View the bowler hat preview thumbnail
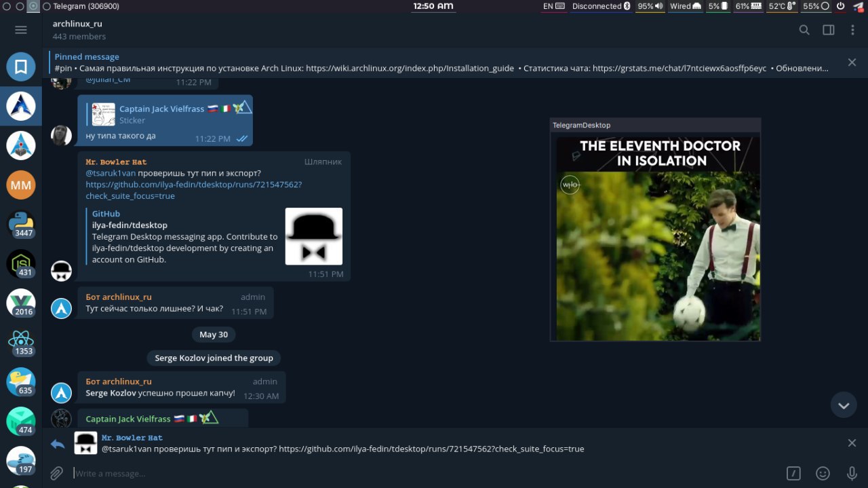Image resolution: width=868 pixels, height=488 pixels. tap(313, 236)
